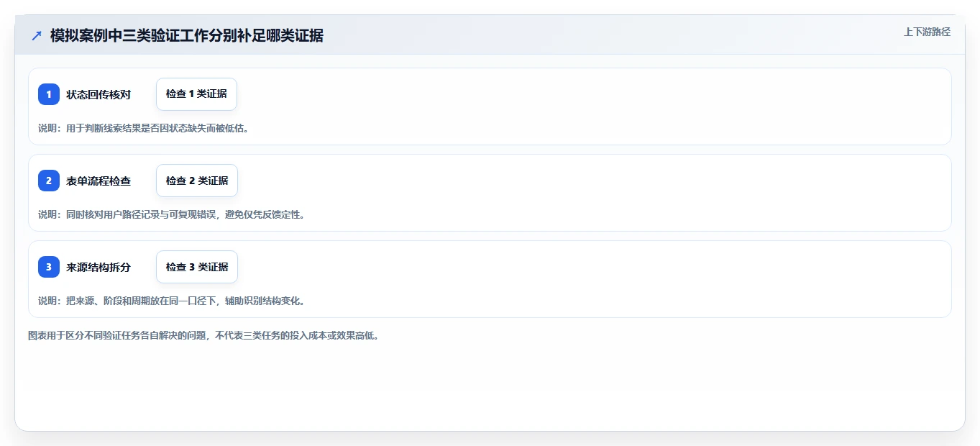Click the 检查 2 类证据 button
This screenshot has height=446, width=980.
click(x=196, y=181)
